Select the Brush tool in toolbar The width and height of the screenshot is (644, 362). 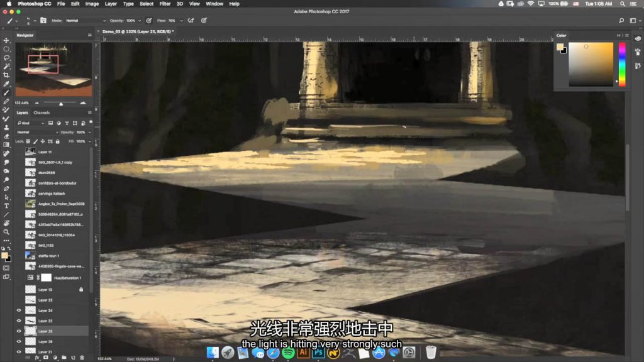(6, 92)
